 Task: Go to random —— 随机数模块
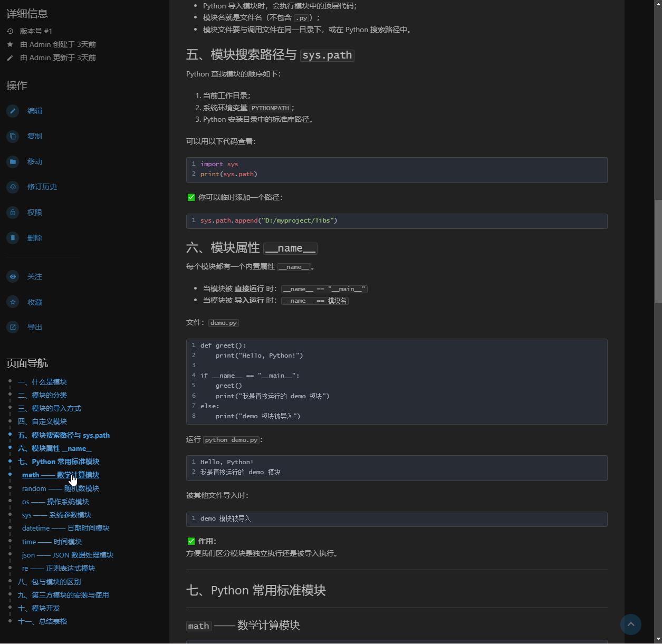pos(61,488)
